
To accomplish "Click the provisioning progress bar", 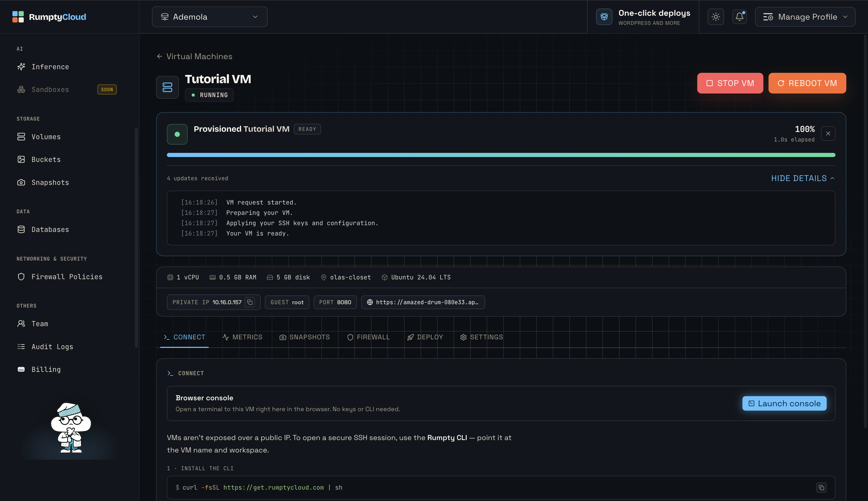I will point(501,155).
